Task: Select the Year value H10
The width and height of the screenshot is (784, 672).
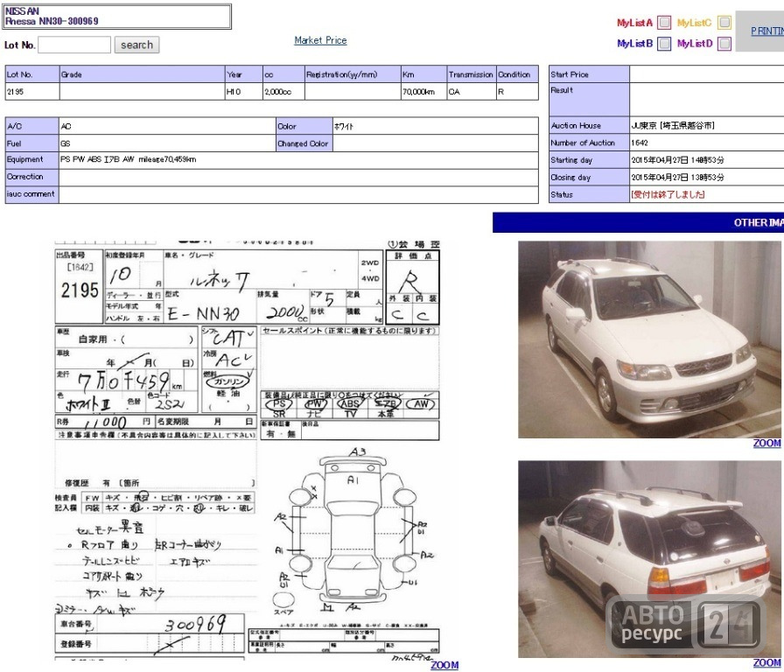Action: click(234, 92)
